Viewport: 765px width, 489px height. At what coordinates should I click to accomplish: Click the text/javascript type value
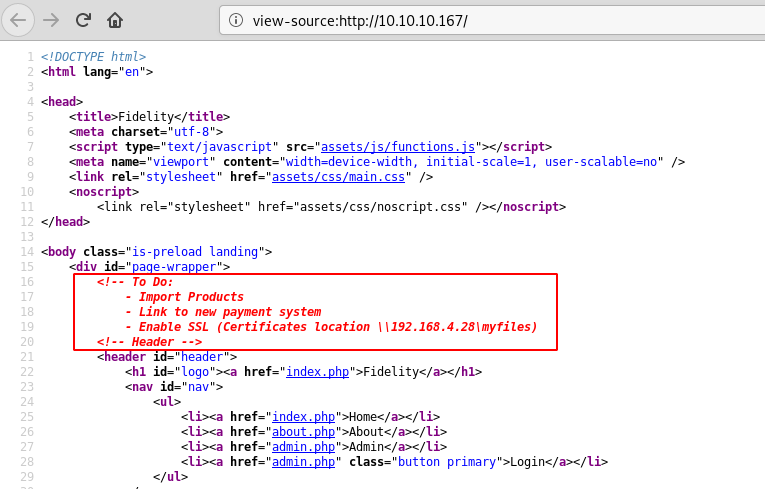[x=219, y=147]
